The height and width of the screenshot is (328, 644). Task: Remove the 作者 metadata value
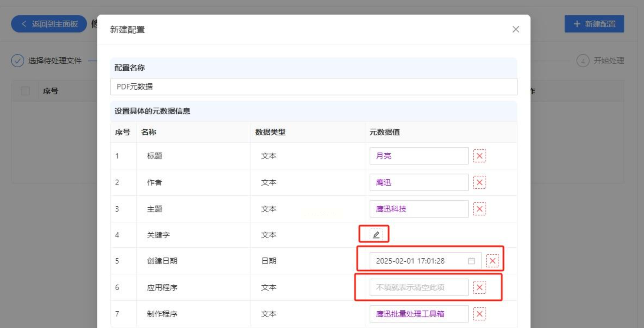[x=479, y=182]
